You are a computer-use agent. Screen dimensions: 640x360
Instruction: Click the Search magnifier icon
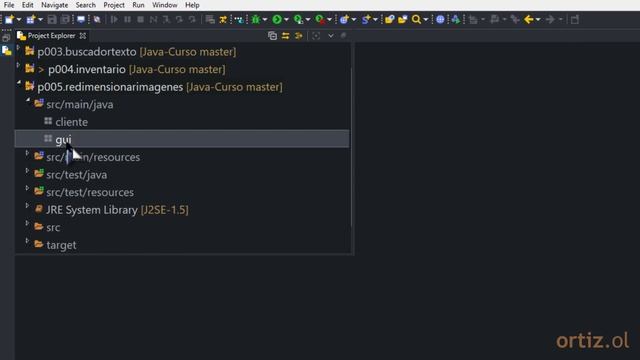[416, 19]
